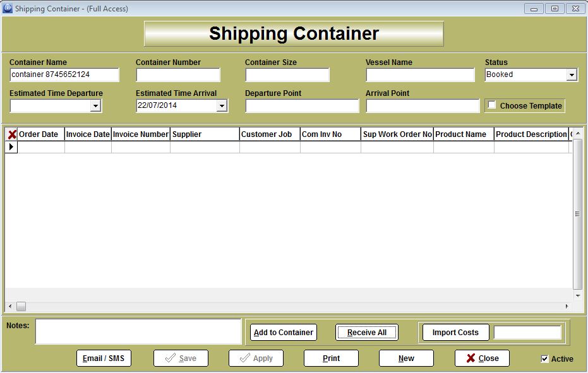Click the Invoice Number column header

tap(141, 134)
